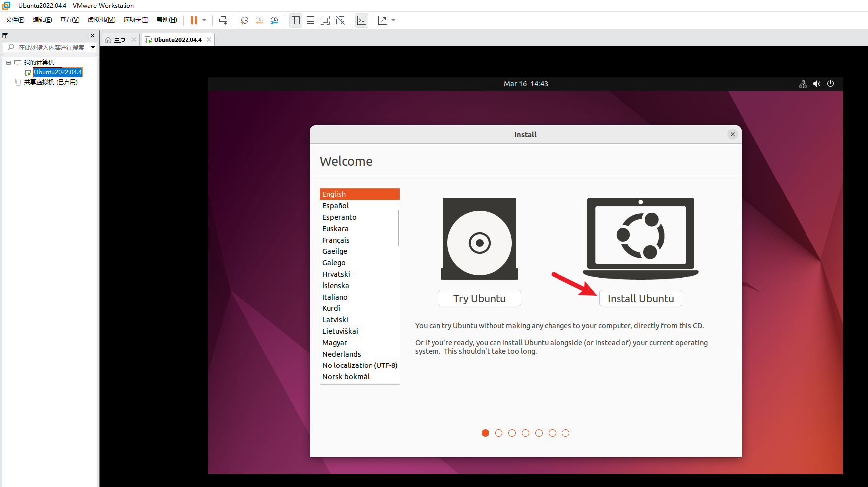Open the 编辑(E) menu
Viewport: 868px width, 487px height.
coord(42,20)
